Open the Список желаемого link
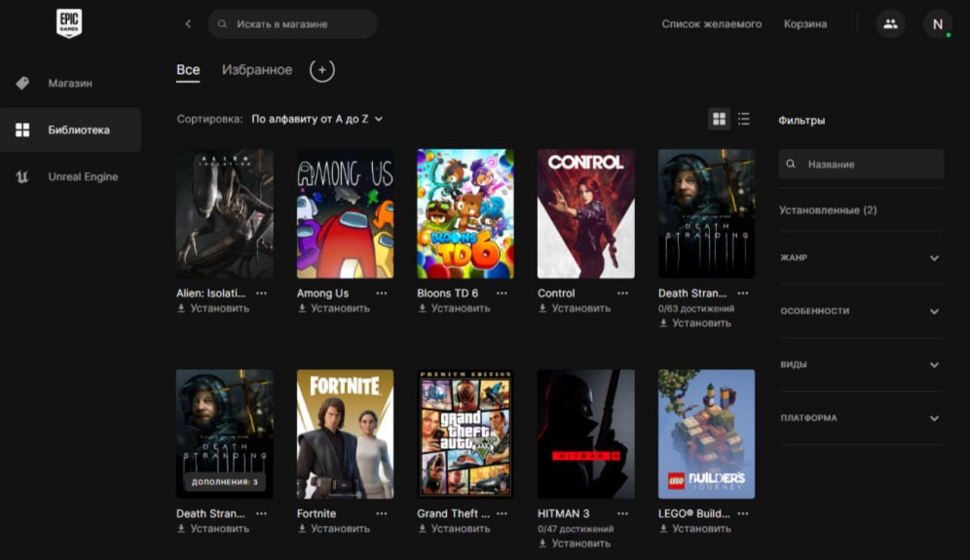Image resolution: width=970 pixels, height=560 pixels. tap(711, 24)
